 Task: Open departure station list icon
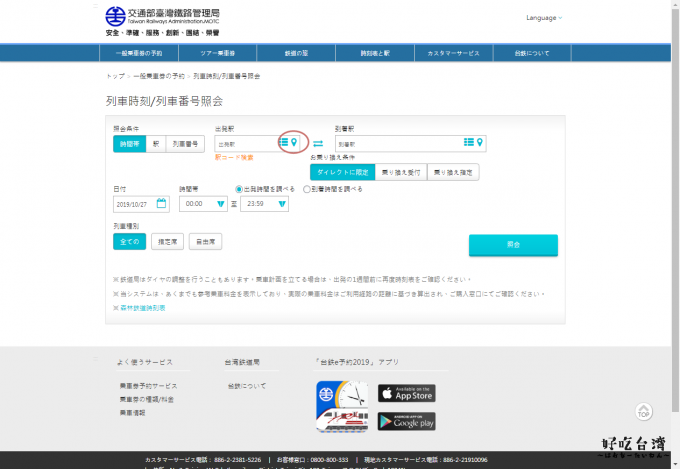tap(283, 143)
